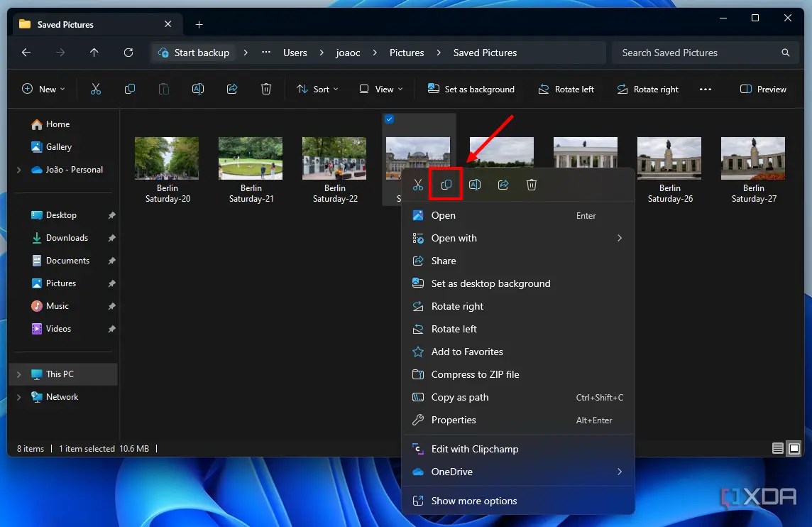
Task: Uncheck the selected image's checkbox
Action: [x=389, y=119]
